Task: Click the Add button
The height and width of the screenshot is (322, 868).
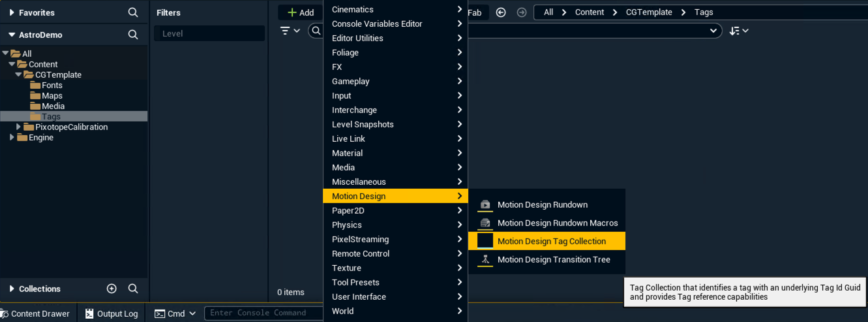Action: point(301,12)
